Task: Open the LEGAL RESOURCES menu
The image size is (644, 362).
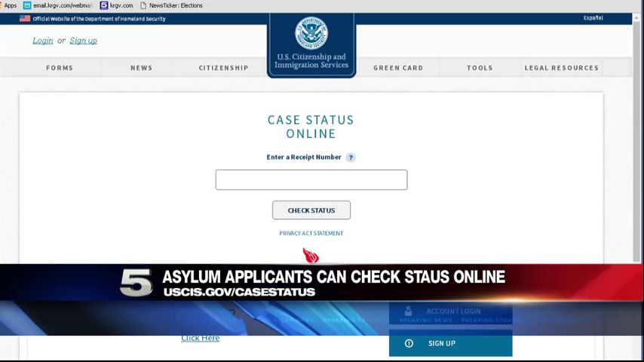Action: point(562,68)
